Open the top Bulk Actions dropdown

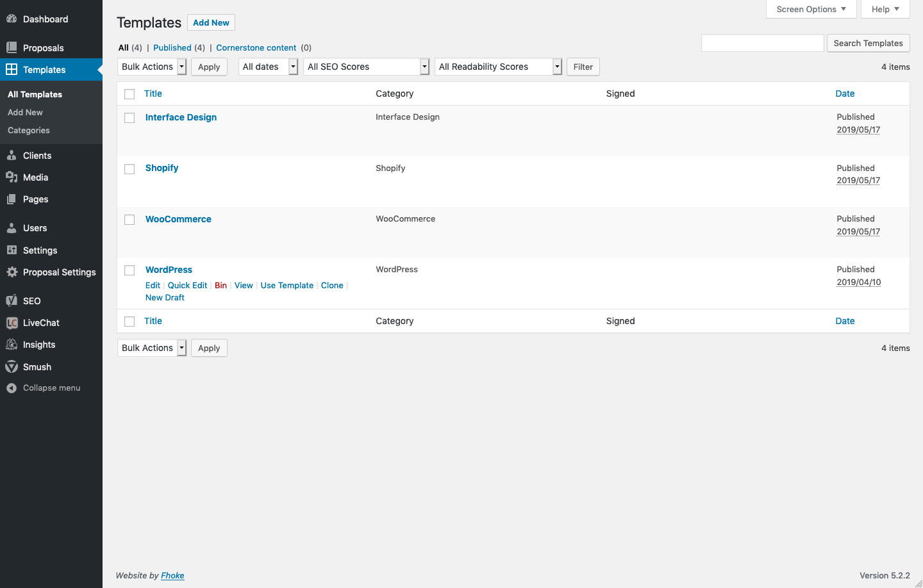pyautogui.click(x=152, y=67)
